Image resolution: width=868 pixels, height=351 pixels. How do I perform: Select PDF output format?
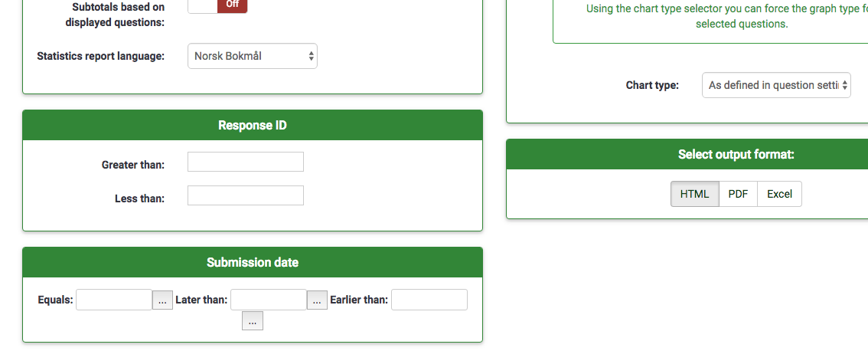point(738,194)
